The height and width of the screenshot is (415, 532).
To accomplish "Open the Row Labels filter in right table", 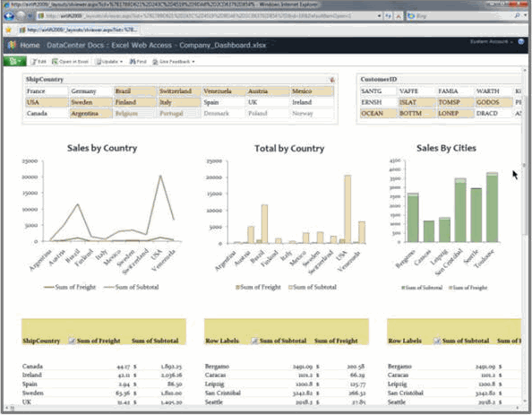I will coord(437,341).
